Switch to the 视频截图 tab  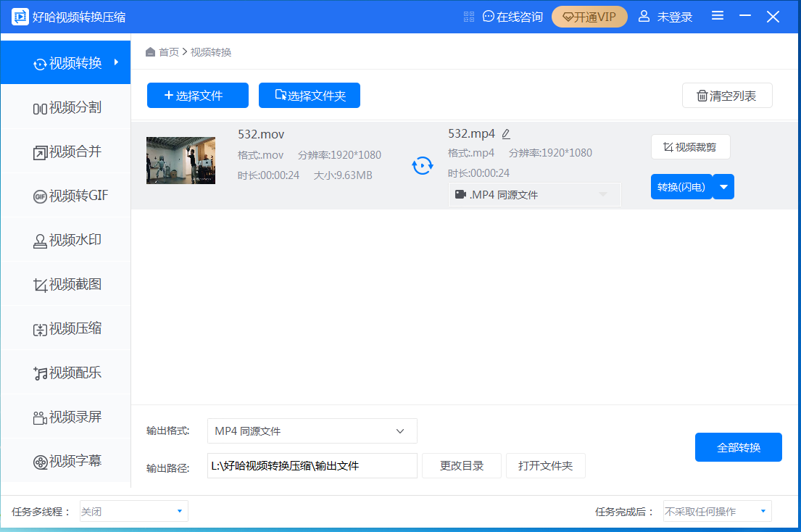[x=65, y=284]
